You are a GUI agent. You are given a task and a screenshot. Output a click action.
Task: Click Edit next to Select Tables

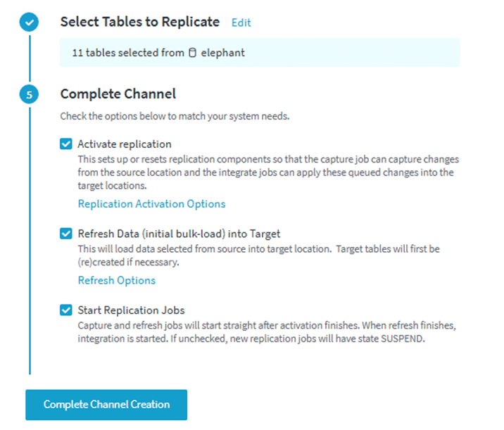241,23
